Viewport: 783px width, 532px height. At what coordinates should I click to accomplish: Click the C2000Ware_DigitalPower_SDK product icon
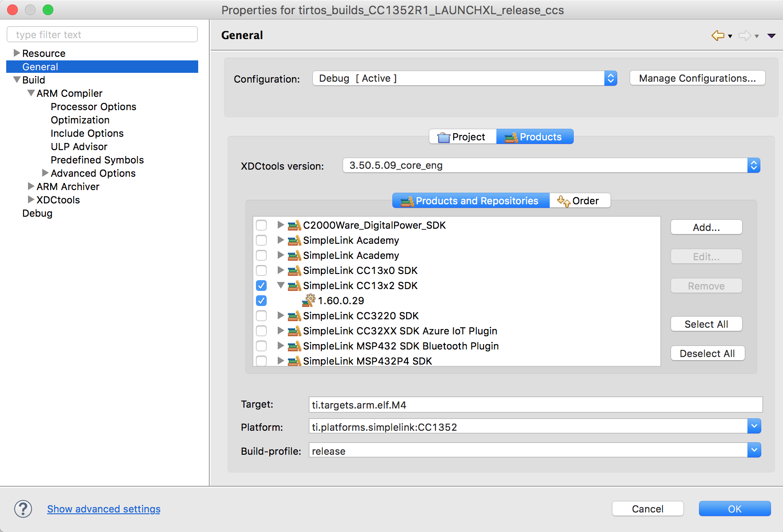coord(294,225)
